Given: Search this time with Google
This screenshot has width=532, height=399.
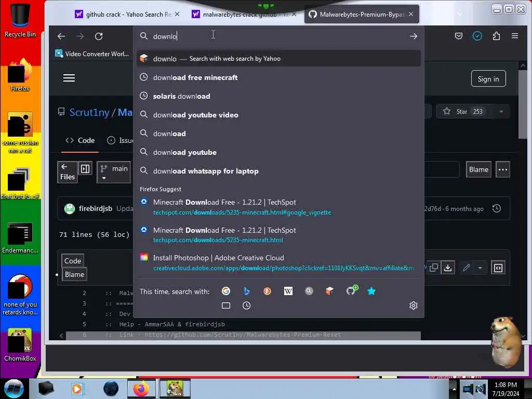Looking at the screenshot, I should (x=225, y=291).
